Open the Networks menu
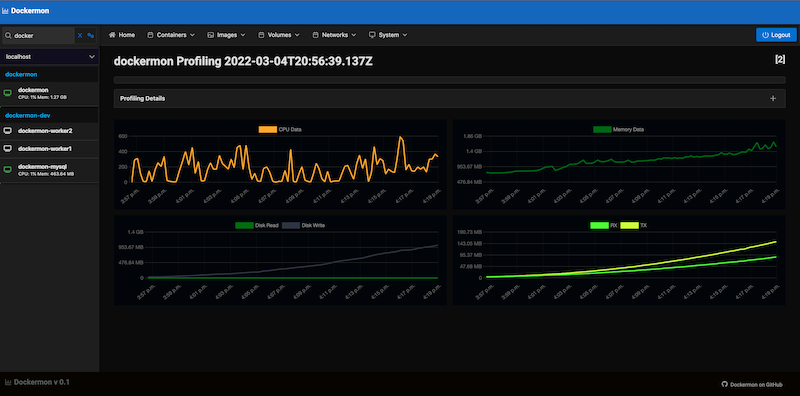Screen dimensions: 800x396 point(334,35)
